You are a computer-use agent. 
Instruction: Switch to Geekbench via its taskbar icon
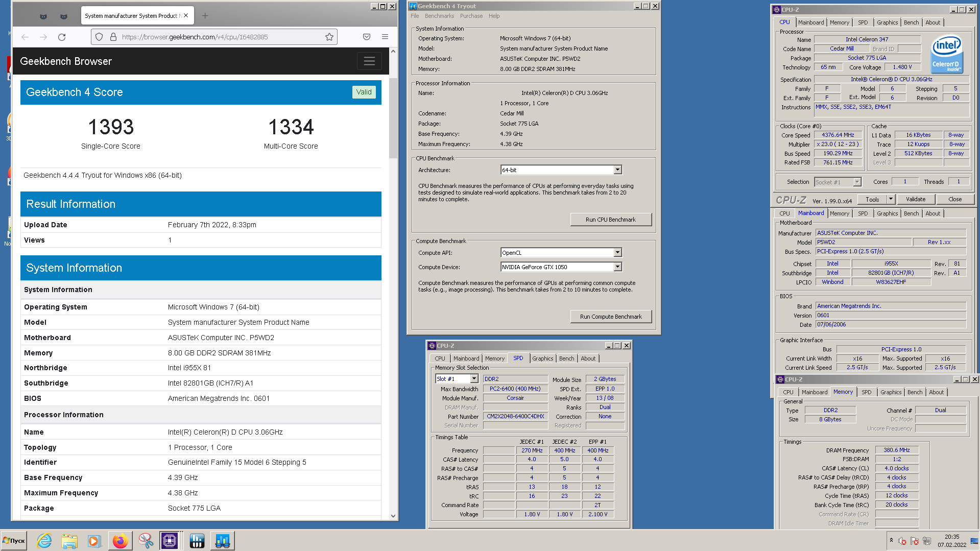pos(222,541)
